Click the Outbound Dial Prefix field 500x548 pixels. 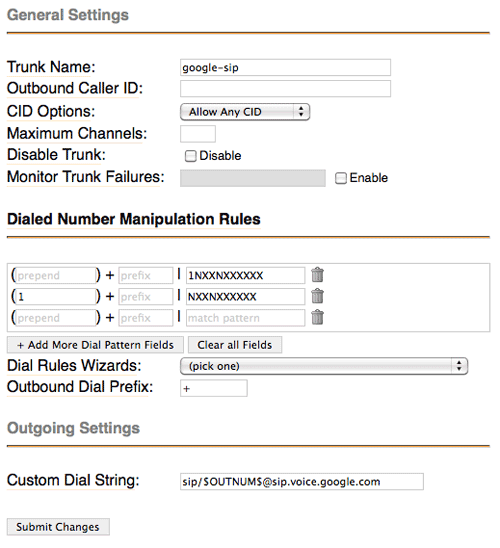pos(214,388)
